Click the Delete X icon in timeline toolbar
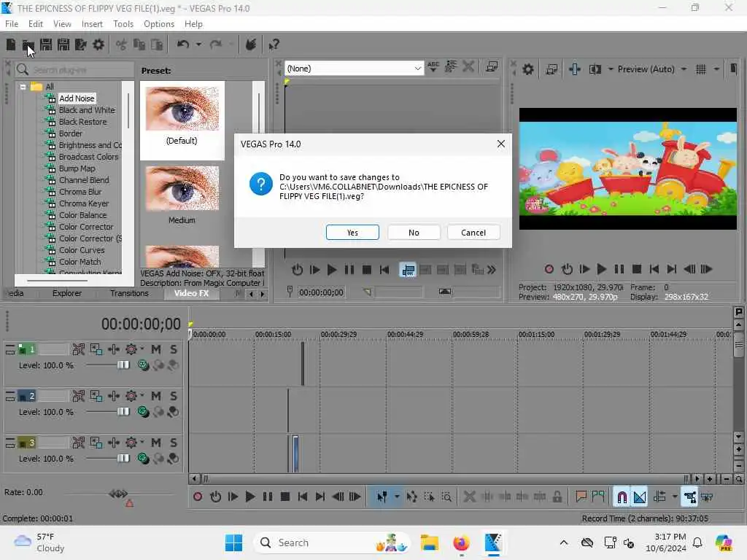 tap(469, 497)
